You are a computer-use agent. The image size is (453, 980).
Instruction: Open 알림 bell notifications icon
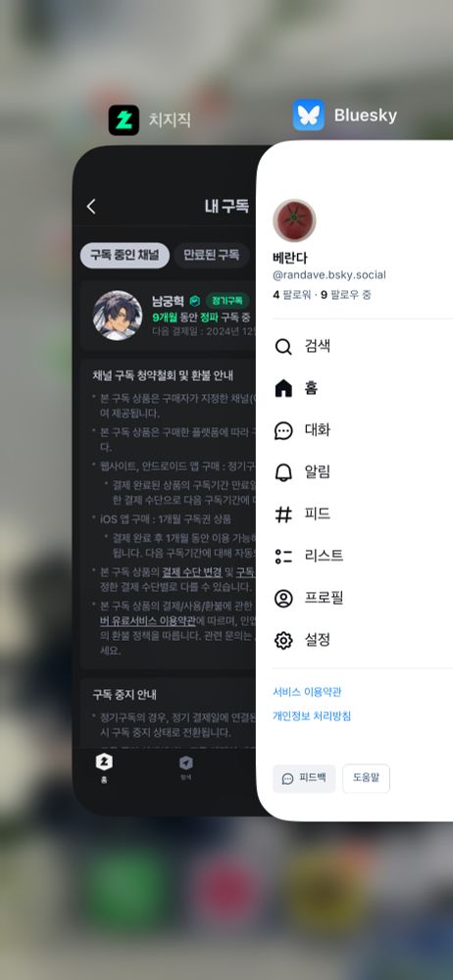(283, 472)
